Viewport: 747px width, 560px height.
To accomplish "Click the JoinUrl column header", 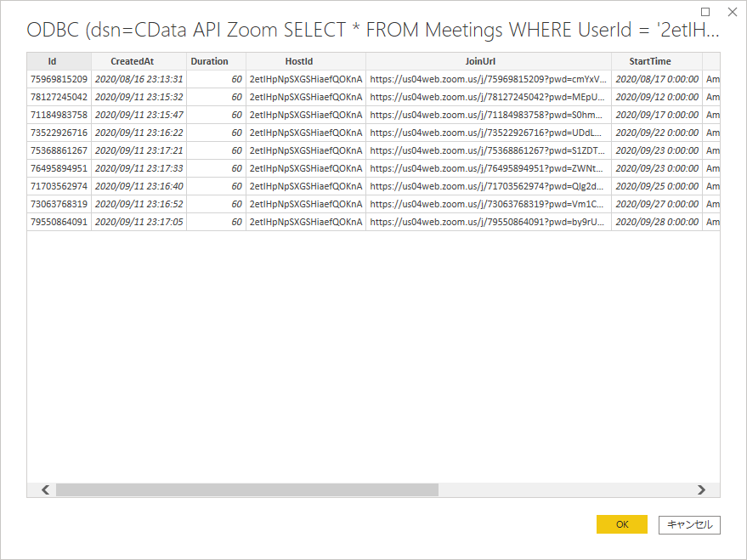I will 488,61.
